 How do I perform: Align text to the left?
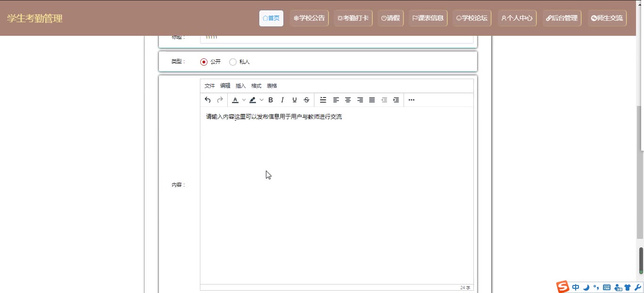pyautogui.click(x=336, y=100)
